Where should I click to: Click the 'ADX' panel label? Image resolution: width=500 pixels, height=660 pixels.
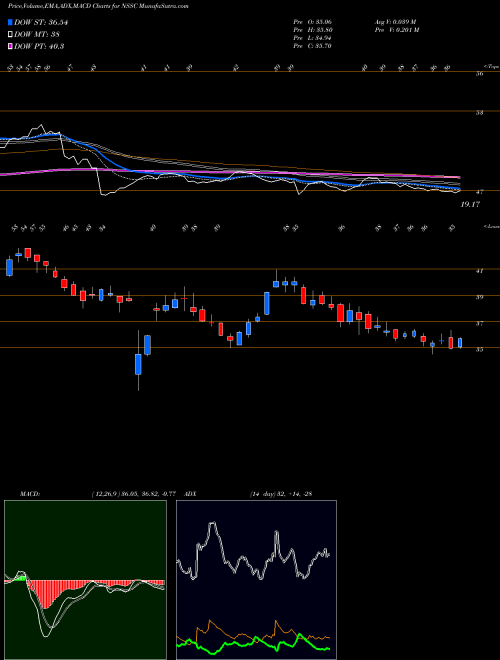coord(190,494)
